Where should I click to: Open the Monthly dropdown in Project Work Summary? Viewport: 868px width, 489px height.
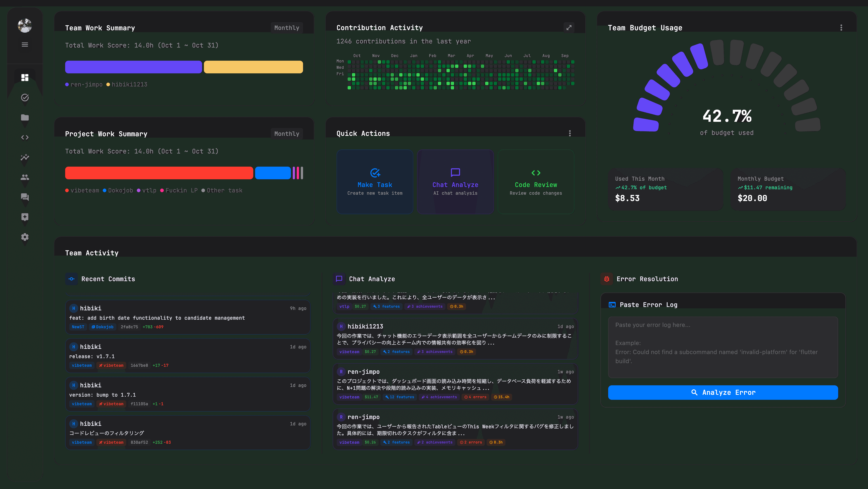click(286, 134)
